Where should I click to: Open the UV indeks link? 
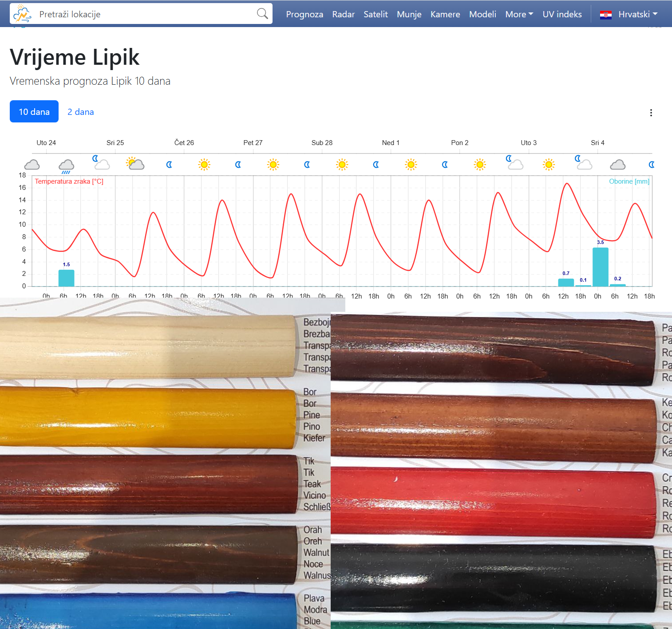[x=562, y=14]
